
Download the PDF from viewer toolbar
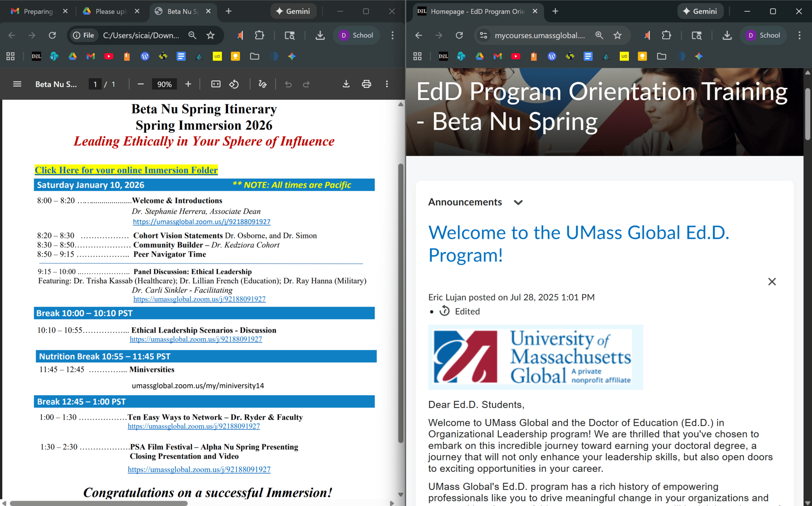tap(346, 84)
